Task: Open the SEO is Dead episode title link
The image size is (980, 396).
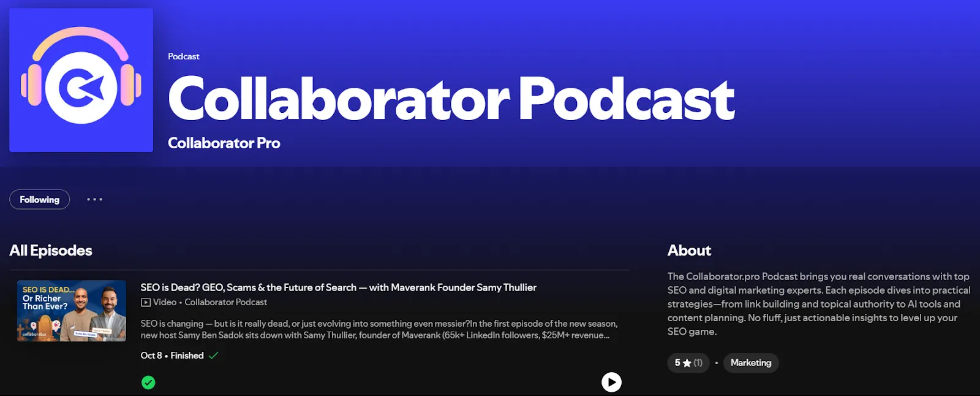Action: click(338, 287)
